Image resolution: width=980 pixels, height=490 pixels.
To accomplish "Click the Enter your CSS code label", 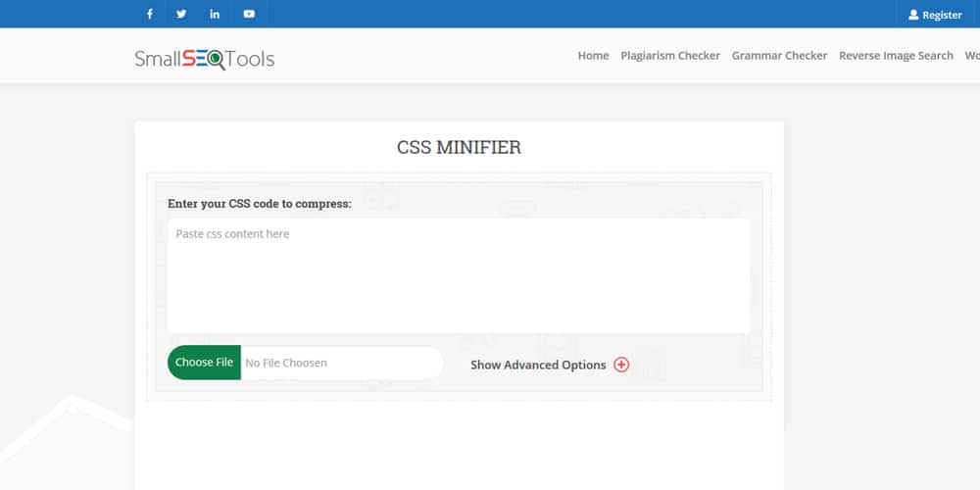I will coord(259,204).
